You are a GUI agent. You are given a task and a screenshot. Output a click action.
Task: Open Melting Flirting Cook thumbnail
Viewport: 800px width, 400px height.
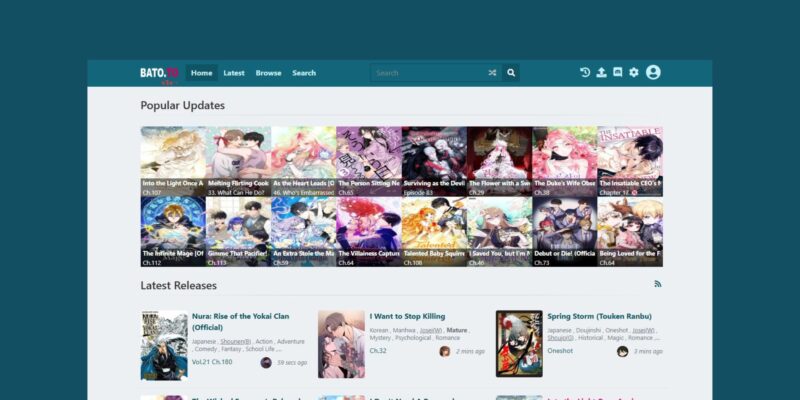tap(238, 161)
